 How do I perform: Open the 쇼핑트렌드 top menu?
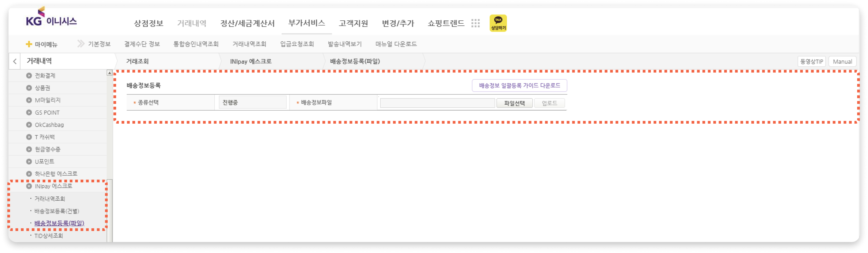point(446,23)
